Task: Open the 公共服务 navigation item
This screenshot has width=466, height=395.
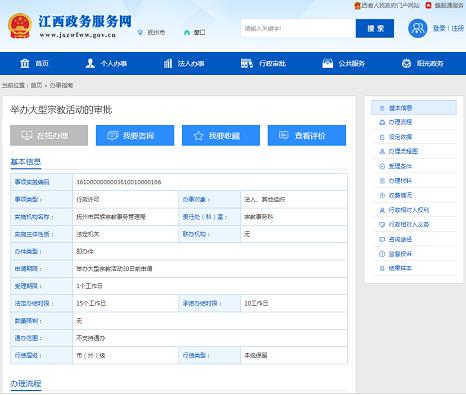Action: tap(343, 63)
